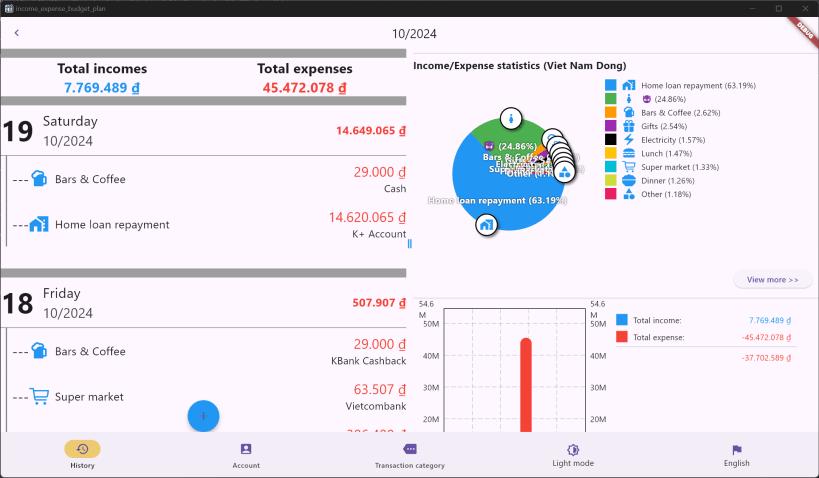The width and height of the screenshot is (819, 478).
Task: Click View more >> button
Action: click(x=773, y=279)
